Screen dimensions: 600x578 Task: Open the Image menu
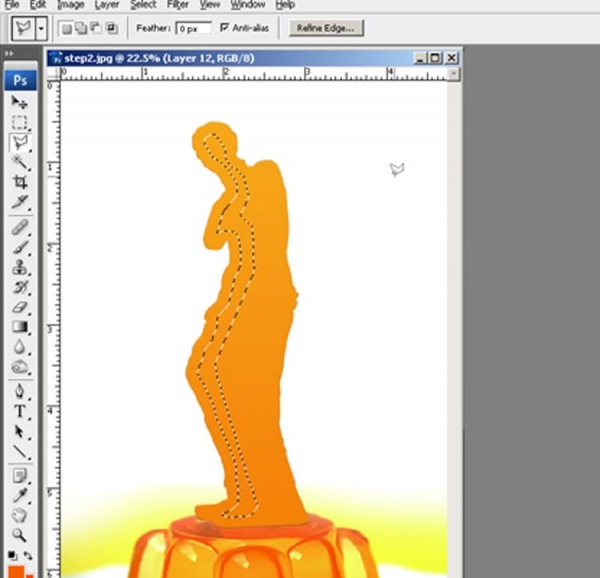(x=70, y=5)
